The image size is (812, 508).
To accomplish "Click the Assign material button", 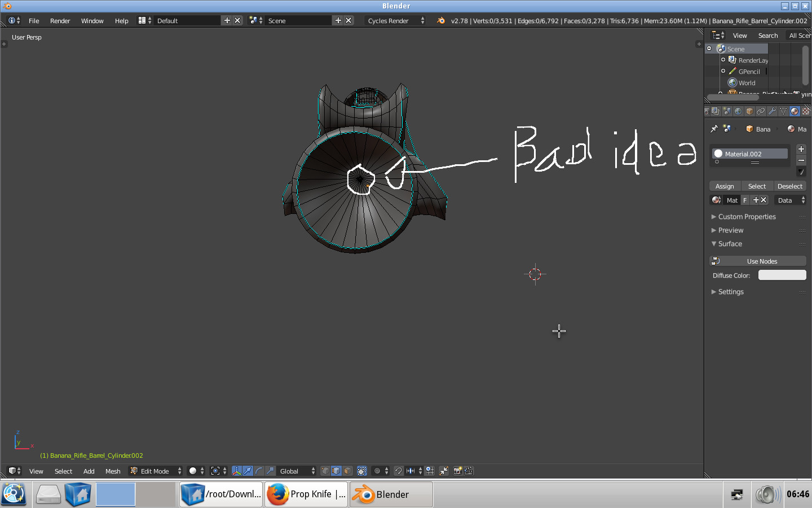I will [725, 186].
